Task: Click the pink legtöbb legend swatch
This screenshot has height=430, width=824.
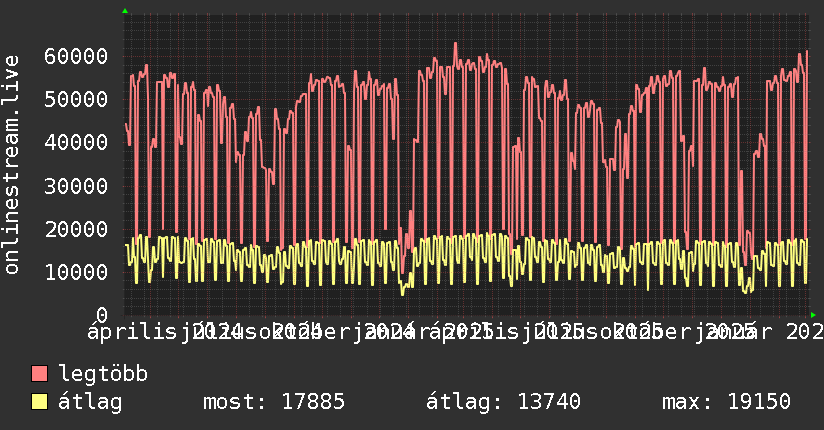Action: pyautogui.click(x=39, y=374)
